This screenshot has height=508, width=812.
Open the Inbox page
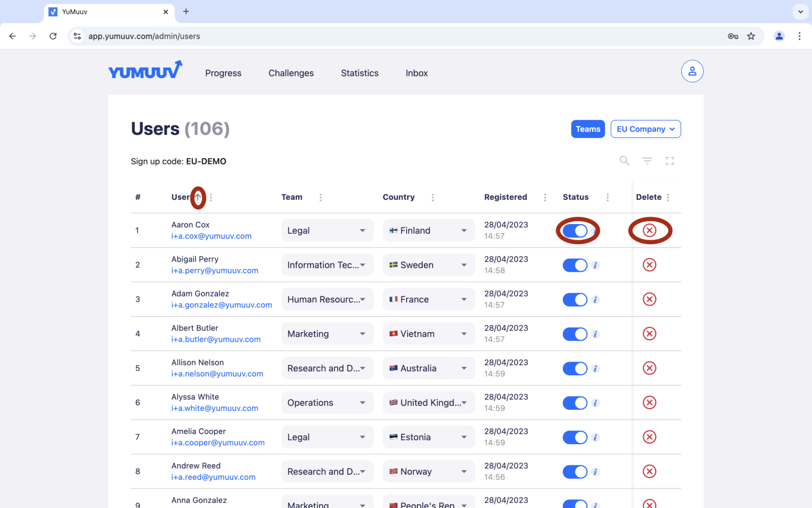click(417, 73)
